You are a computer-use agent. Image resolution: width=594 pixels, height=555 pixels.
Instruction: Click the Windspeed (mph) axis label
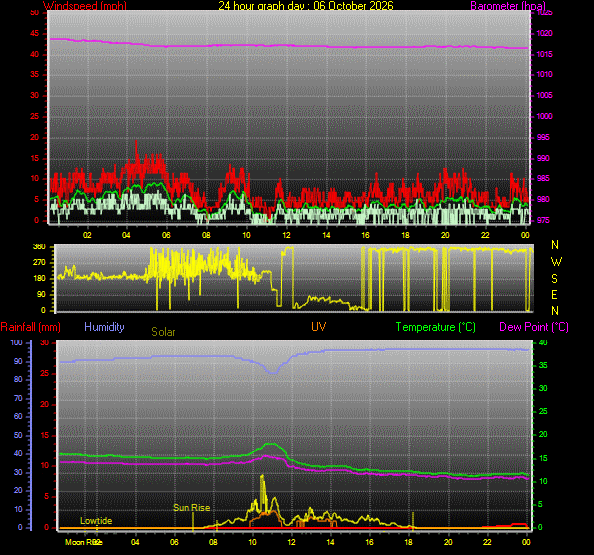pyautogui.click(x=85, y=6)
